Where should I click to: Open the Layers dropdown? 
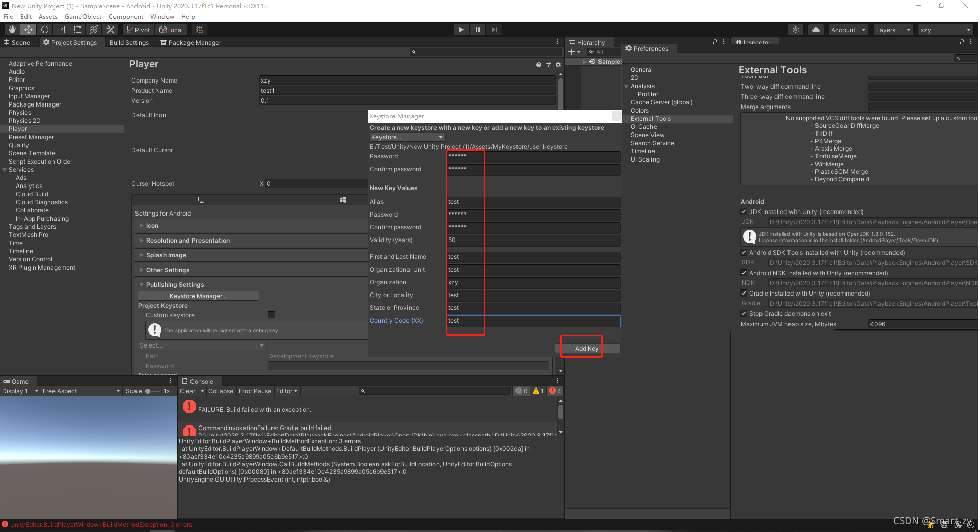click(x=893, y=30)
